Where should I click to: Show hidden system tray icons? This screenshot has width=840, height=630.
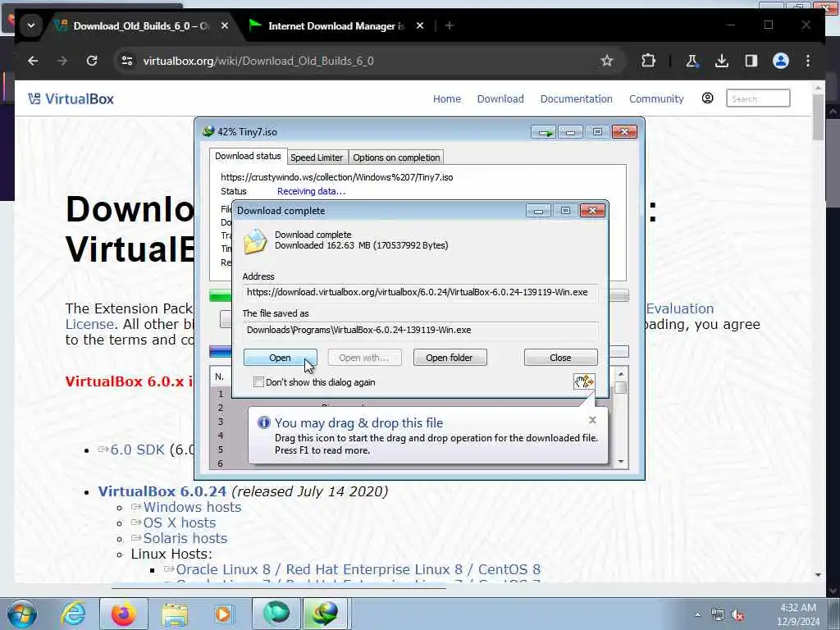[697, 615]
